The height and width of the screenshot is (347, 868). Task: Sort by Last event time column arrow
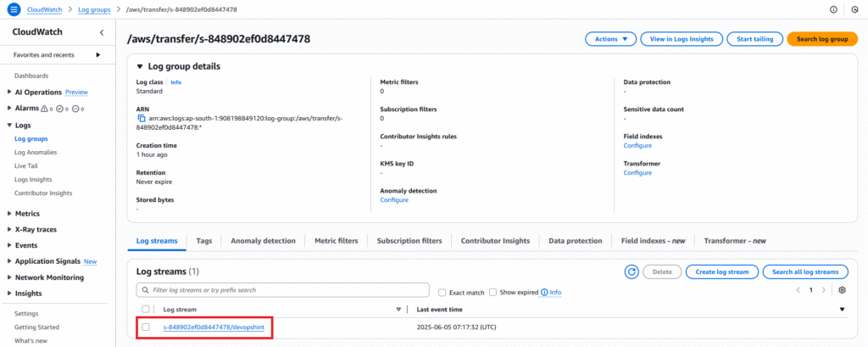843,310
